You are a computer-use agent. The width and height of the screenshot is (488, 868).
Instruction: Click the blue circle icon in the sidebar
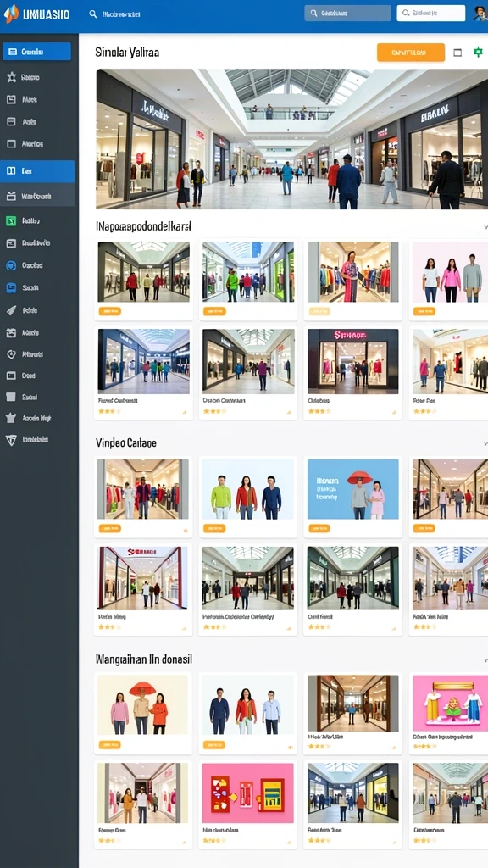click(11, 265)
